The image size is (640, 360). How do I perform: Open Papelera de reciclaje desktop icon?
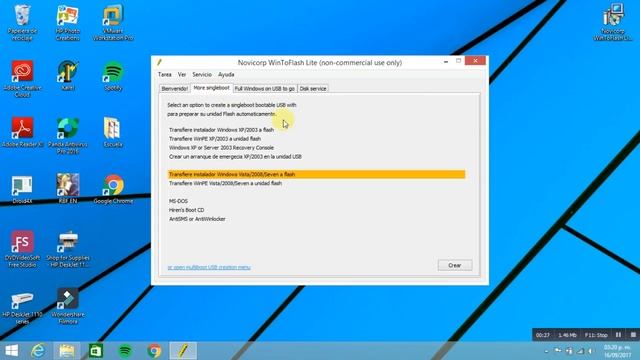[x=22, y=22]
